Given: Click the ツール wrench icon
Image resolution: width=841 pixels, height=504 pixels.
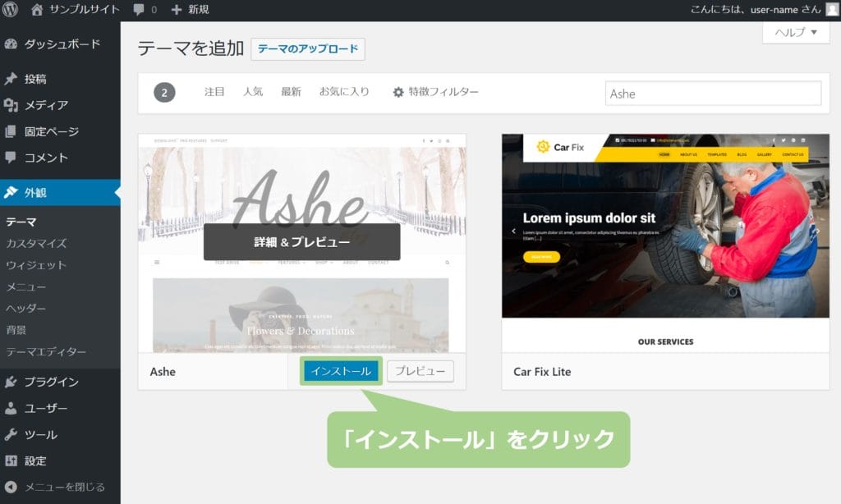Looking at the screenshot, I should (11, 434).
